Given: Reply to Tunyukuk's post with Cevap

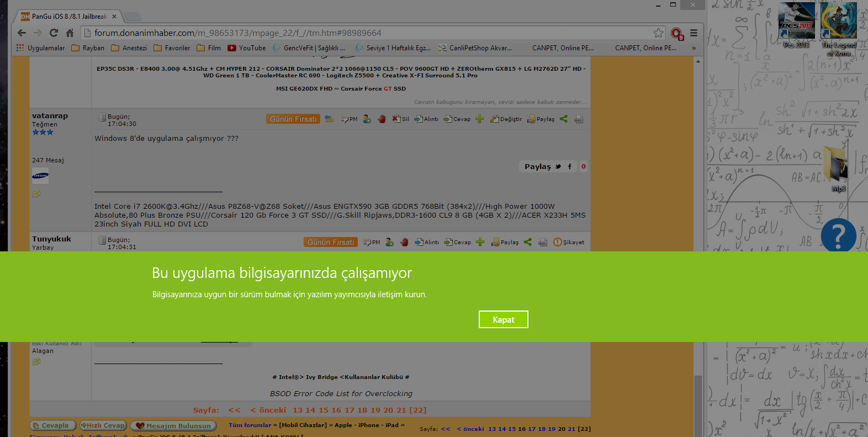Looking at the screenshot, I should point(458,242).
